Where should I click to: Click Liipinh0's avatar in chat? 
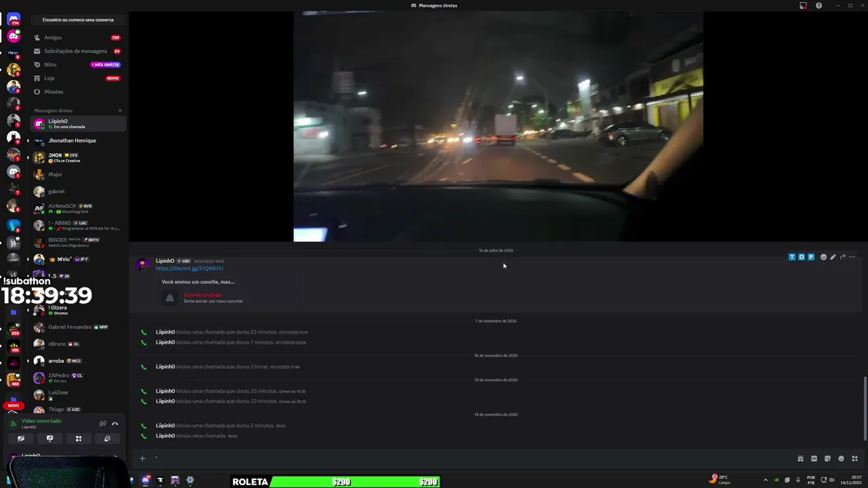[143, 264]
